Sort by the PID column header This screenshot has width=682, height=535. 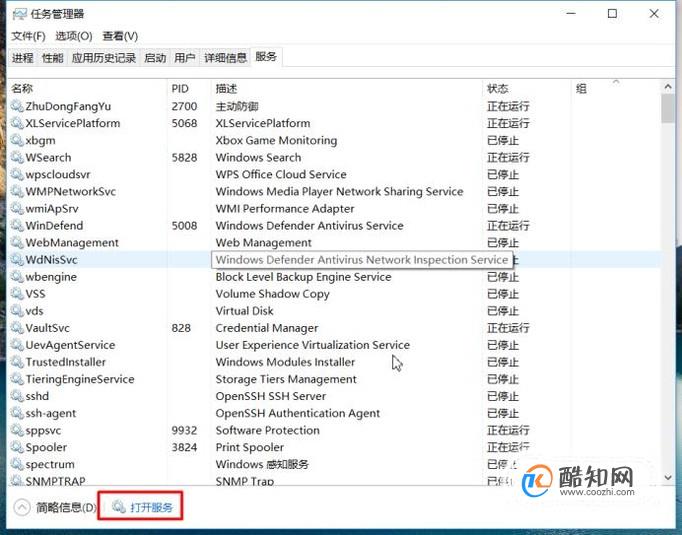click(180, 89)
